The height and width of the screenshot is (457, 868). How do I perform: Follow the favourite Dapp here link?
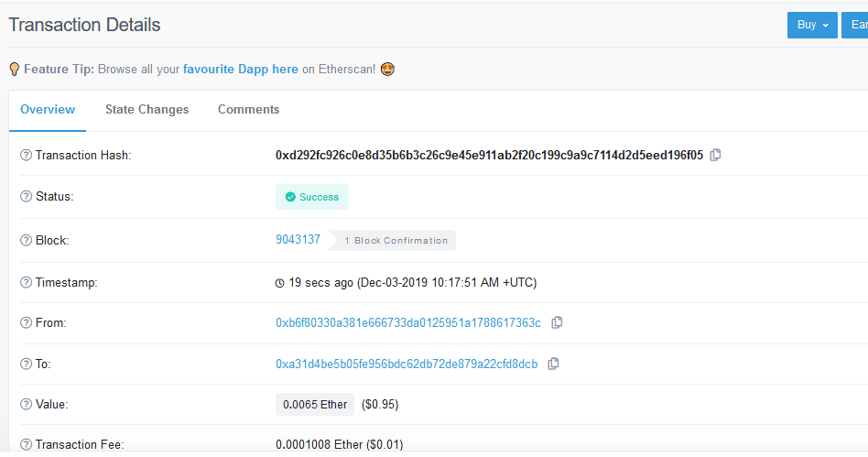coord(240,69)
